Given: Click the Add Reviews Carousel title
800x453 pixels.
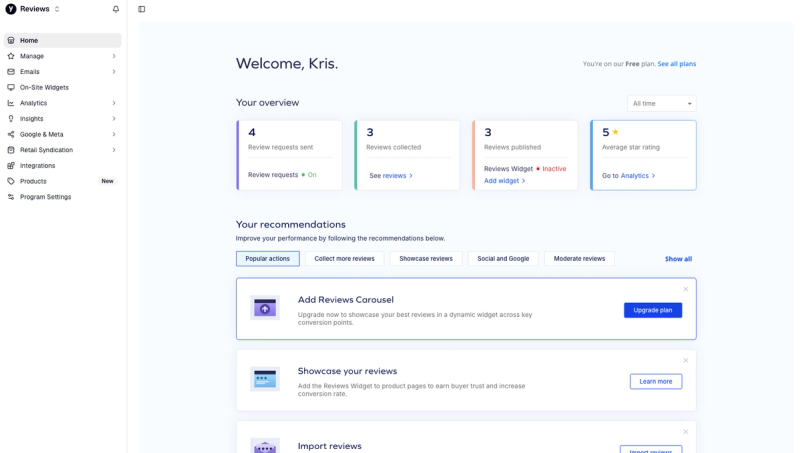Looking at the screenshot, I should [x=346, y=300].
